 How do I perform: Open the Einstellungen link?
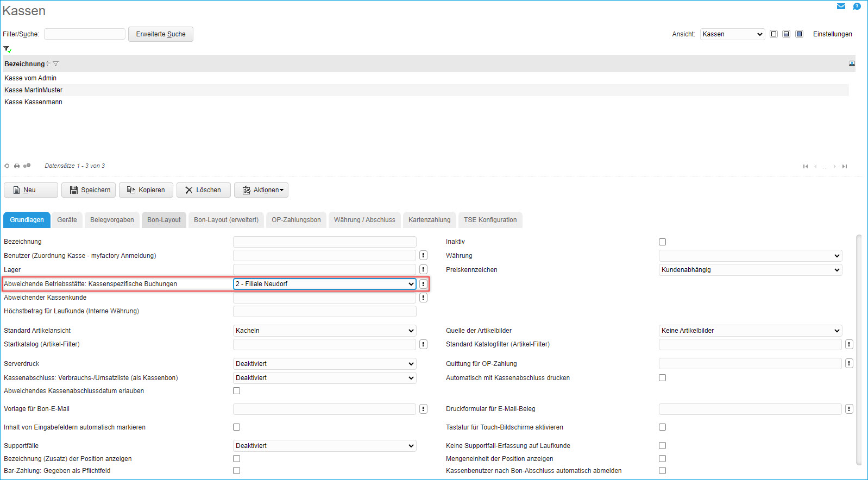point(832,34)
